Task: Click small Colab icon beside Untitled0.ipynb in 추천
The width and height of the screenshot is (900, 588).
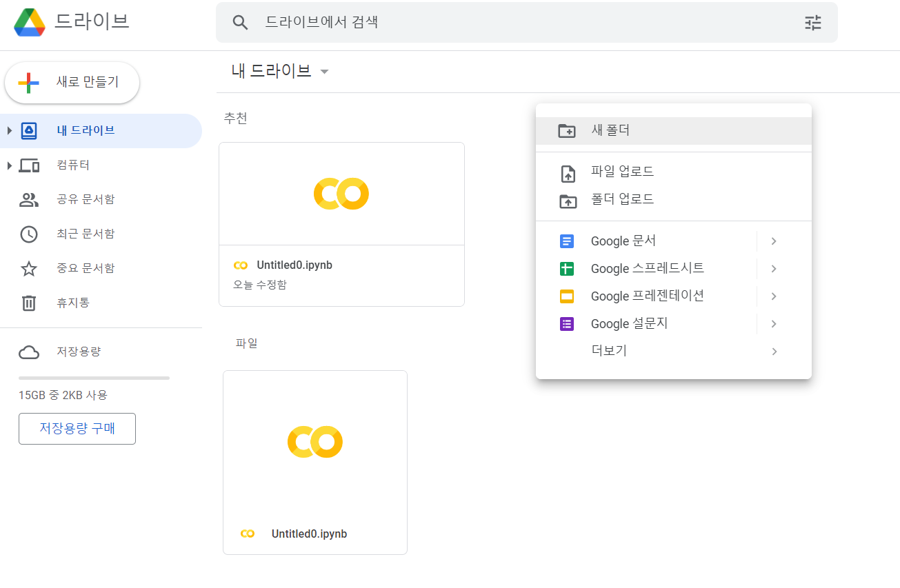Action: pos(241,265)
